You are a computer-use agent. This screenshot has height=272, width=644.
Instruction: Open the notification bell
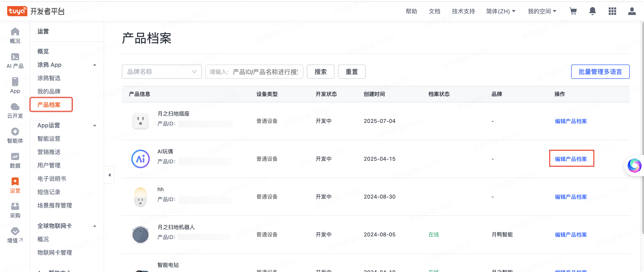click(x=592, y=11)
